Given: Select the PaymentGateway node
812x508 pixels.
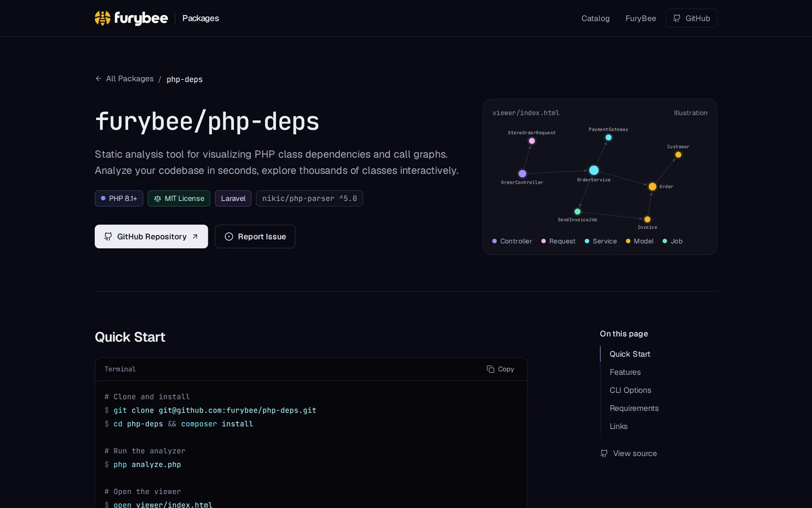Looking at the screenshot, I should tap(608, 137).
